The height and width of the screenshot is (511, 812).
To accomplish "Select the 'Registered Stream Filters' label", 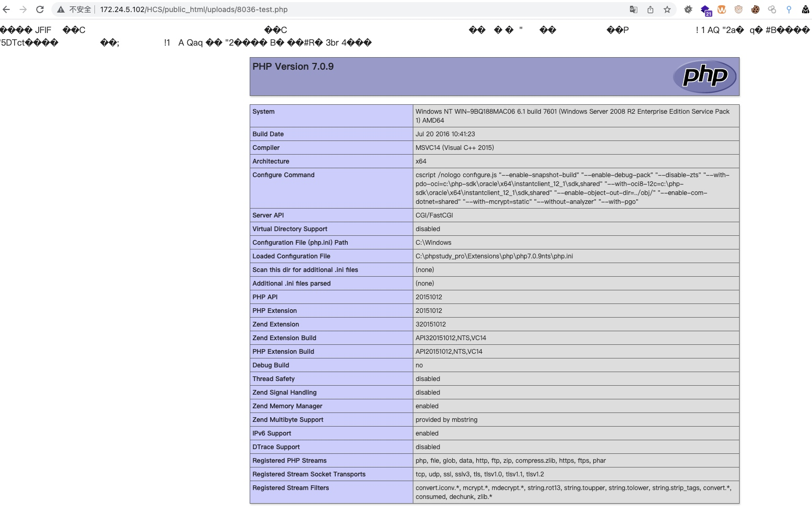I will coord(291,488).
